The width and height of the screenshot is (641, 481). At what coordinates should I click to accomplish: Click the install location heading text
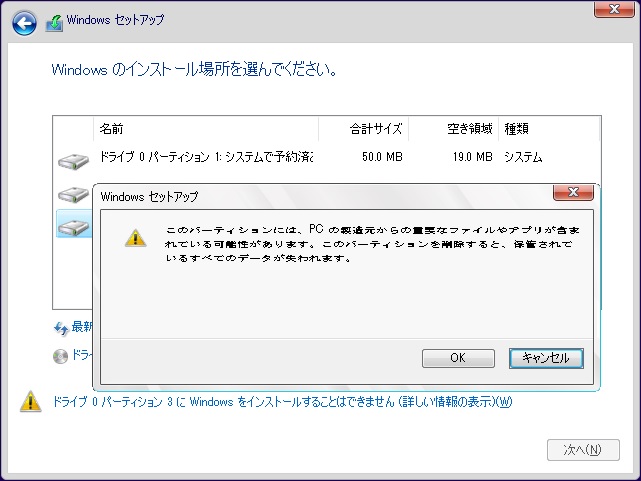click(x=194, y=69)
